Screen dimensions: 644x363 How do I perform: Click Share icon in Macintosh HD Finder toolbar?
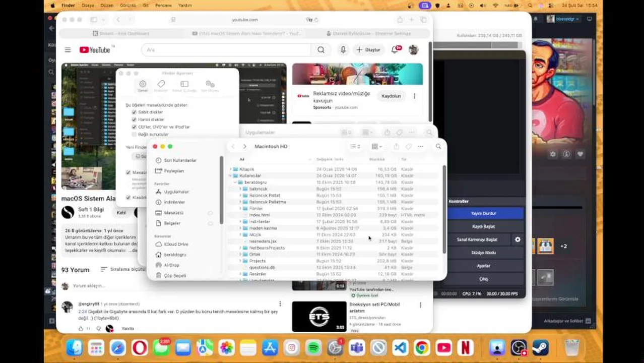[x=396, y=147]
